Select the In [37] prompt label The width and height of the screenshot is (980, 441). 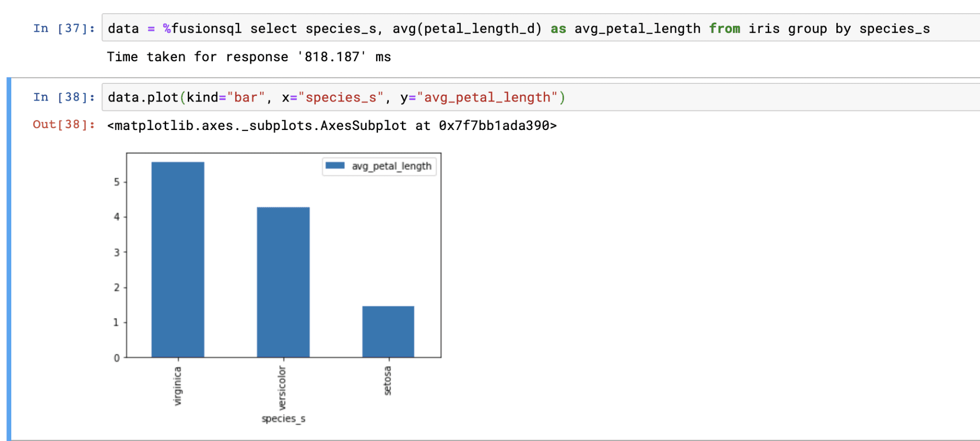[64, 28]
